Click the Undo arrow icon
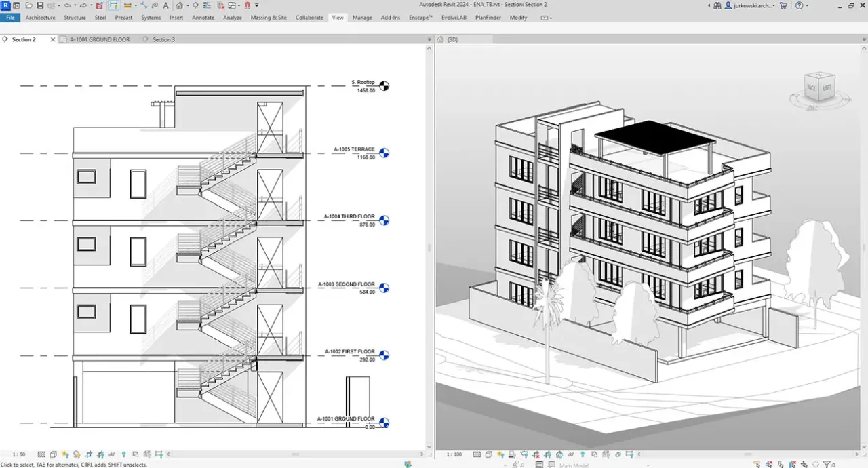 point(68,5)
